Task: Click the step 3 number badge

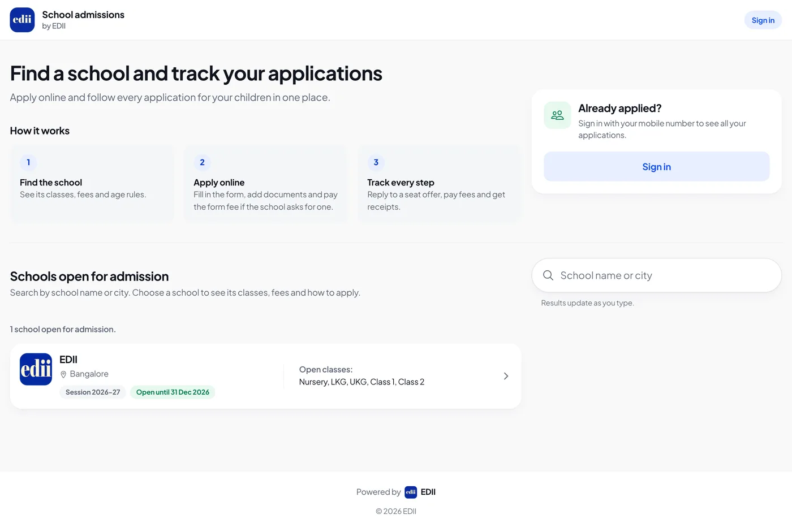Action: click(376, 162)
